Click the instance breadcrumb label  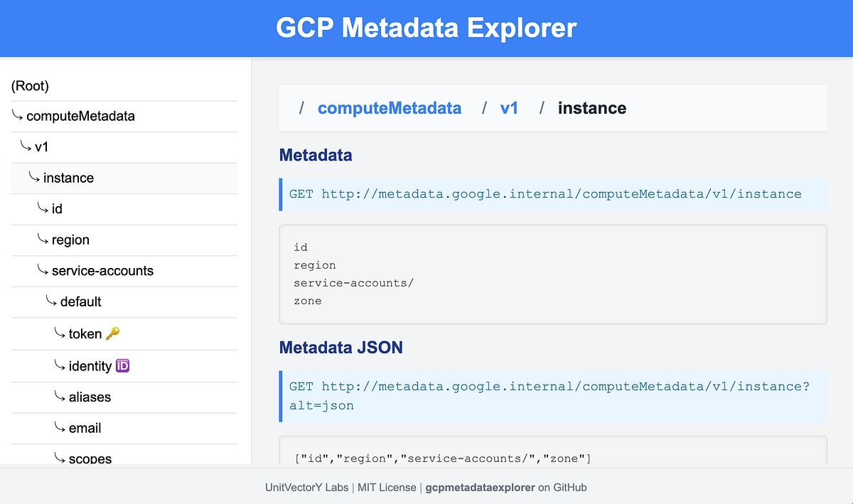(x=592, y=107)
